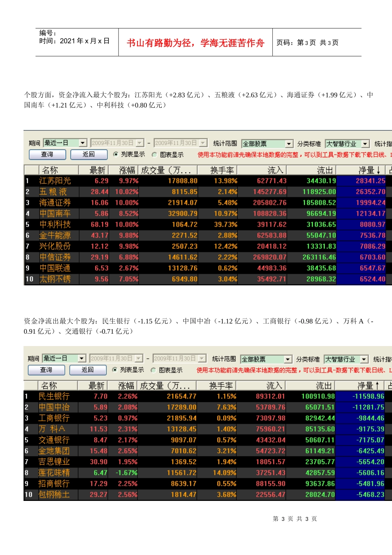Viewport: 392px width, 555px height.
Task: Select 列表显示 radio in the top panel
Action: tap(116, 154)
